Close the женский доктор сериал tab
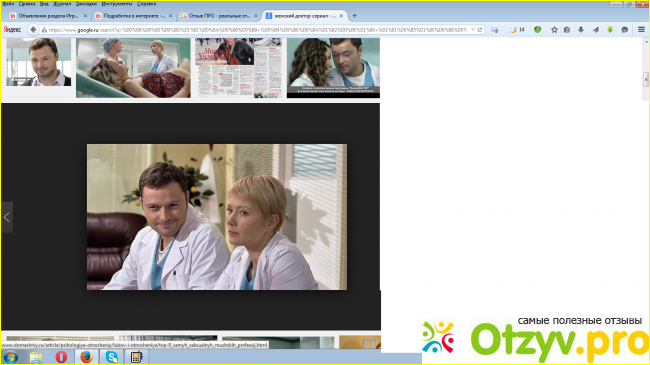This screenshot has height=365, width=650. (341, 16)
